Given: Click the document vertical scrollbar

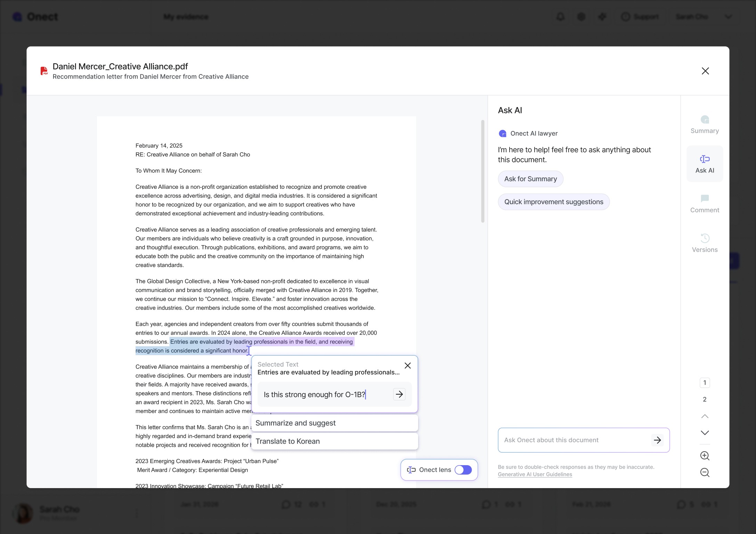Looking at the screenshot, I should [x=482, y=171].
